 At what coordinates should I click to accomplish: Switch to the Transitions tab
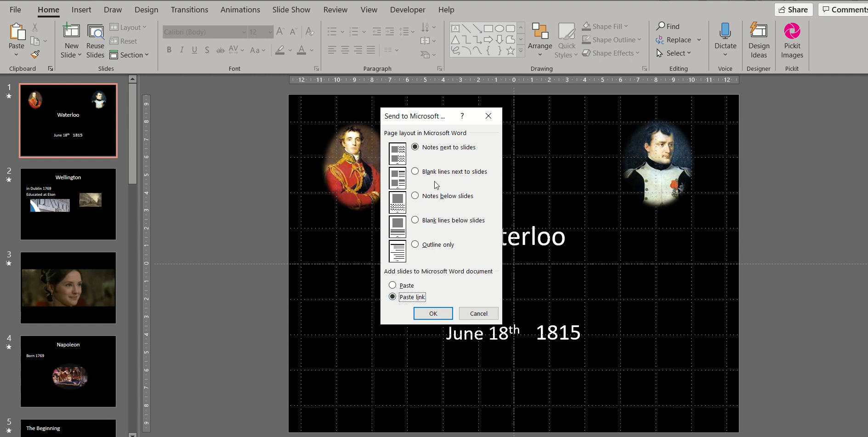(189, 10)
